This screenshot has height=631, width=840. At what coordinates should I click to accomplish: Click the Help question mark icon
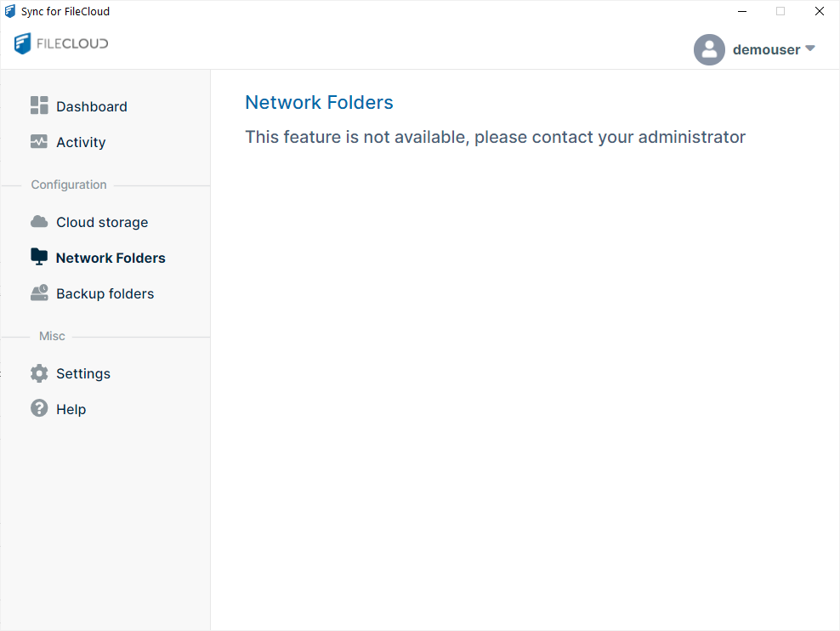(x=39, y=409)
